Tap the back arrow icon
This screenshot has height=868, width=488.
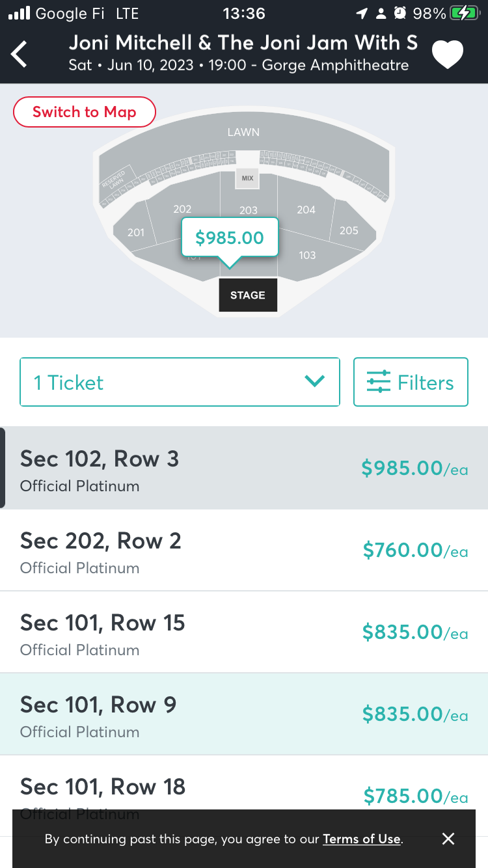point(20,55)
